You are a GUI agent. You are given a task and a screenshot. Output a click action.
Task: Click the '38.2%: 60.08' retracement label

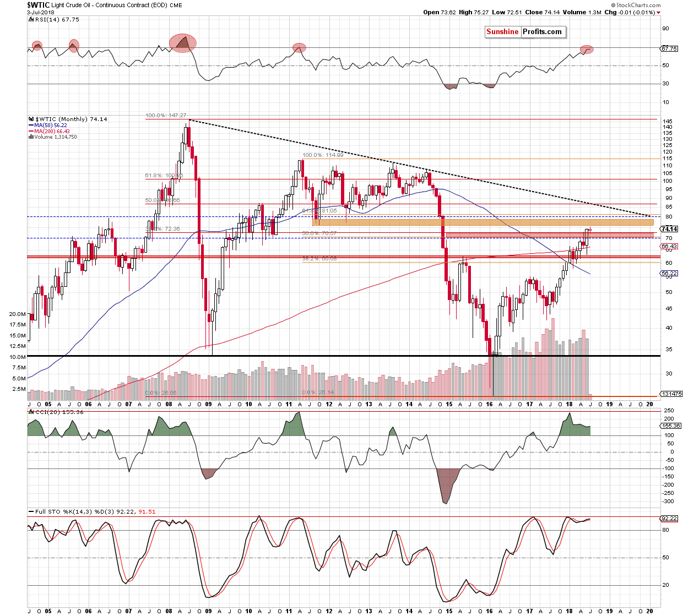pyautogui.click(x=319, y=258)
